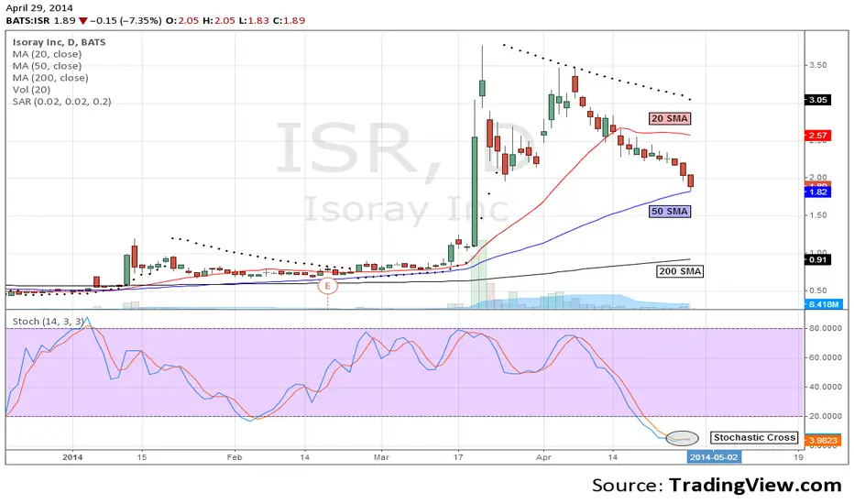Click the 20.0000 stochastic level label
This screenshot has width=854, height=504.
pyautogui.click(x=827, y=416)
